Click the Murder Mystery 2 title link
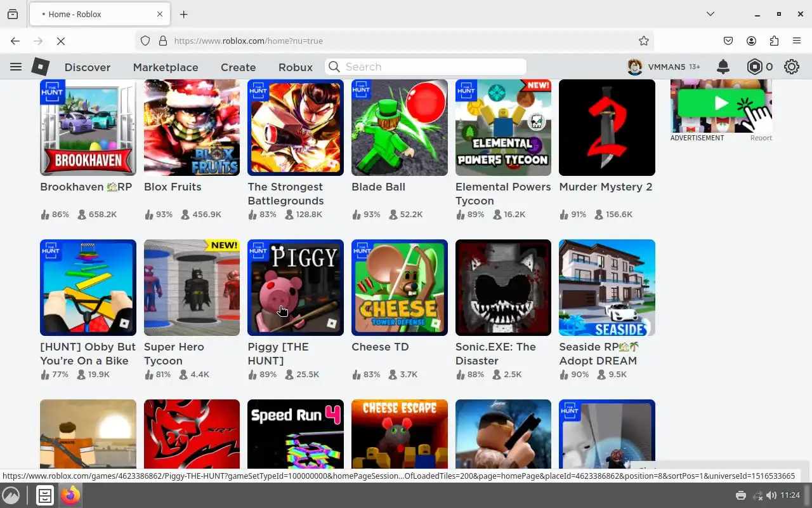Image resolution: width=812 pixels, height=508 pixels. 606,187
